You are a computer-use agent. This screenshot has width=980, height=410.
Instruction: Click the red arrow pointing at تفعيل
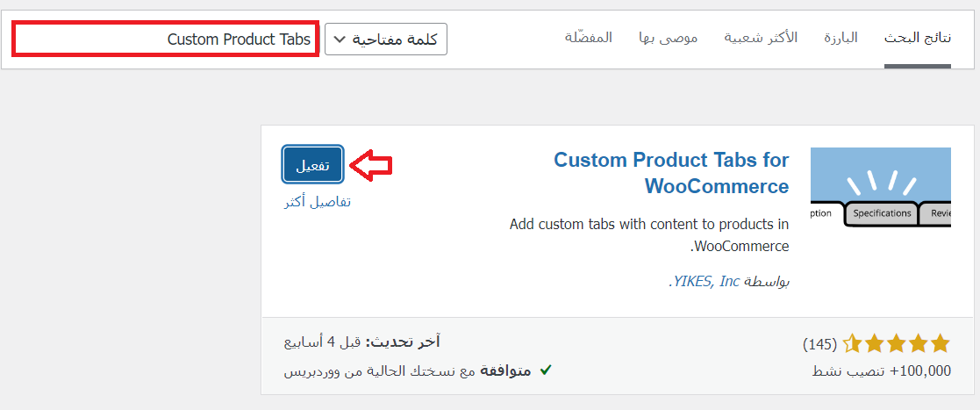370,165
